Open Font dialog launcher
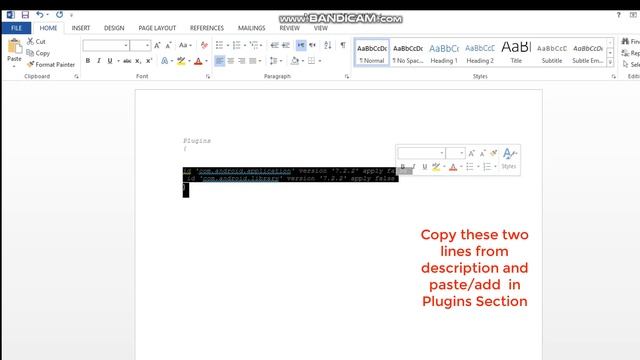The height and width of the screenshot is (360, 640). pyautogui.click(x=208, y=76)
